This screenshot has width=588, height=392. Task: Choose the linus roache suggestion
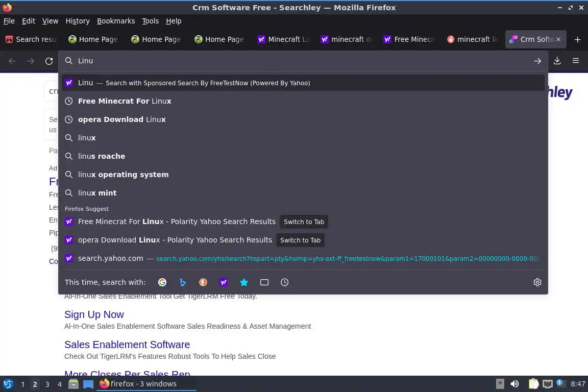click(303, 156)
